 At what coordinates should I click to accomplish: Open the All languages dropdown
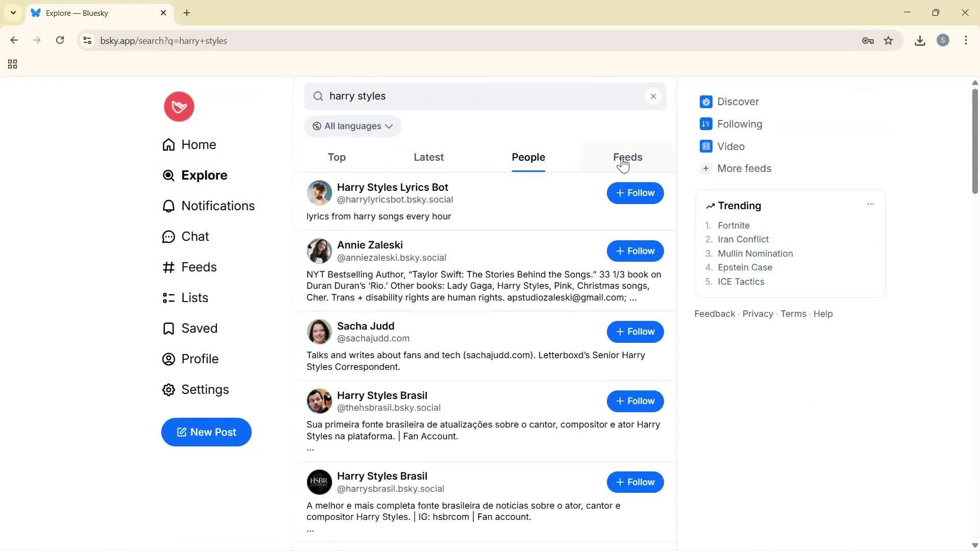[352, 126]
